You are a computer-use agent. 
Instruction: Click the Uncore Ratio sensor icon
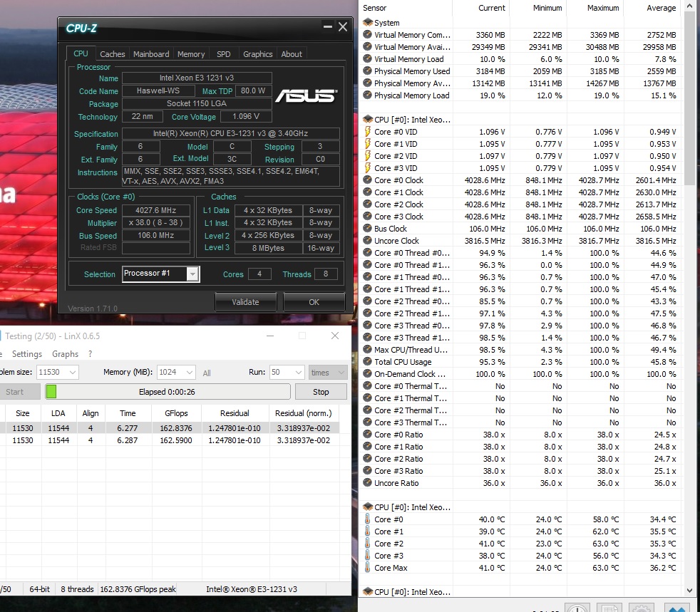[x=367, y=482]
